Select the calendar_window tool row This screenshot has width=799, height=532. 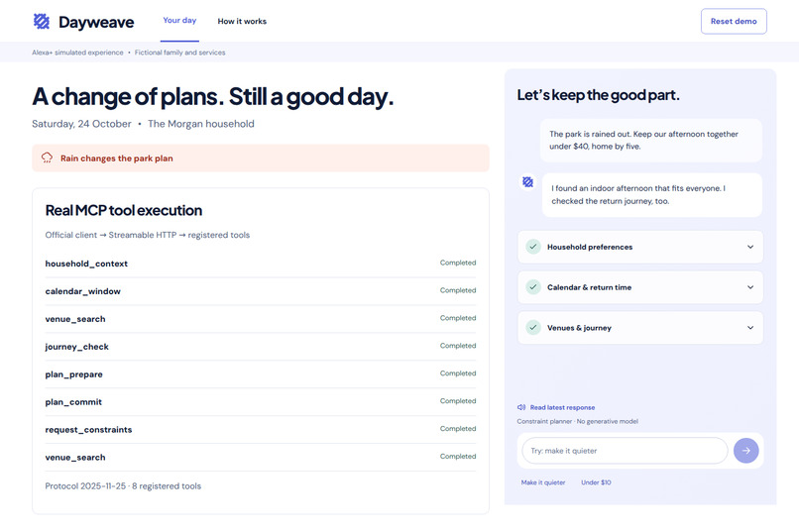click(261, 291)
